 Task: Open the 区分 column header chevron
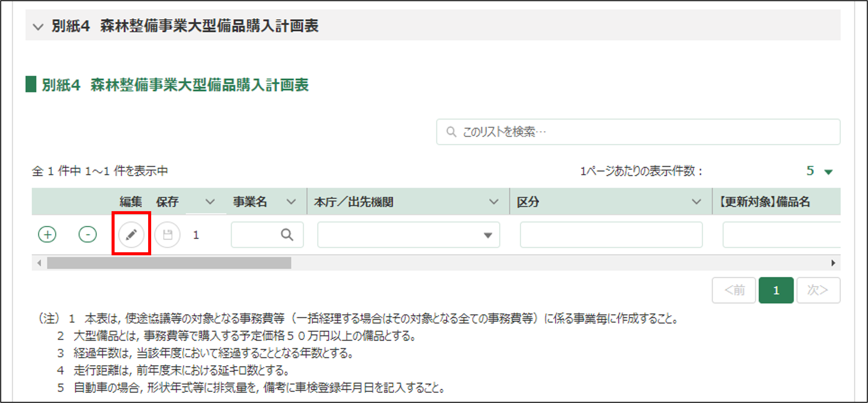(696, 202)
